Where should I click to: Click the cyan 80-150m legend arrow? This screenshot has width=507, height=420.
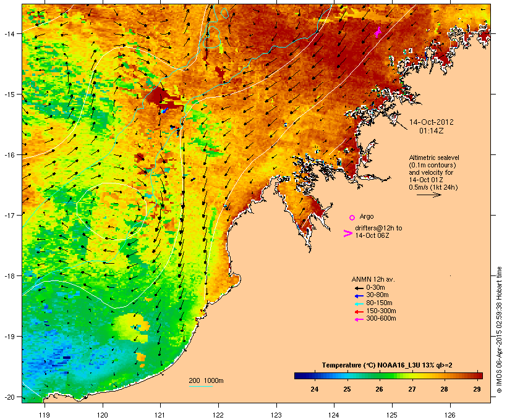(359, 304)
